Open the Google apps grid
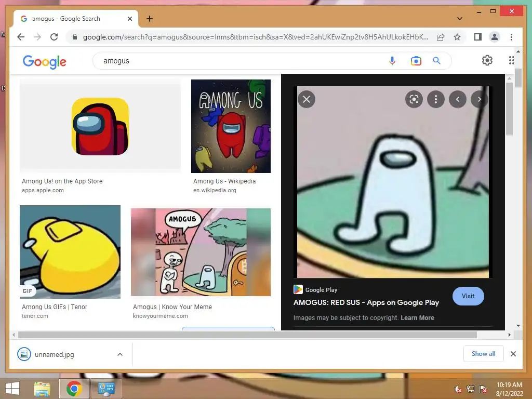Image resolution: width=532 pixels, height=399 pixels. point(511,60)
